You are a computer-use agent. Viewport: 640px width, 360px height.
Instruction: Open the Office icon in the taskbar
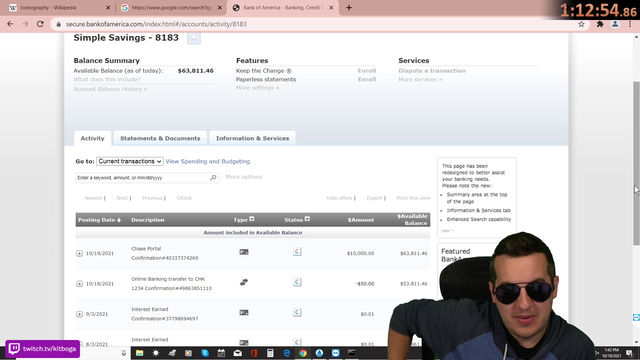pos(254,353)
